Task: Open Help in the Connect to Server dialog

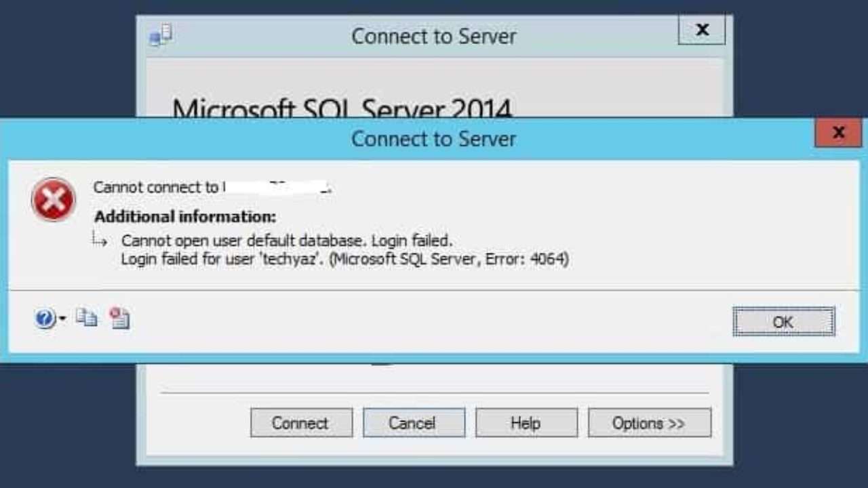Action: point(526,423)
